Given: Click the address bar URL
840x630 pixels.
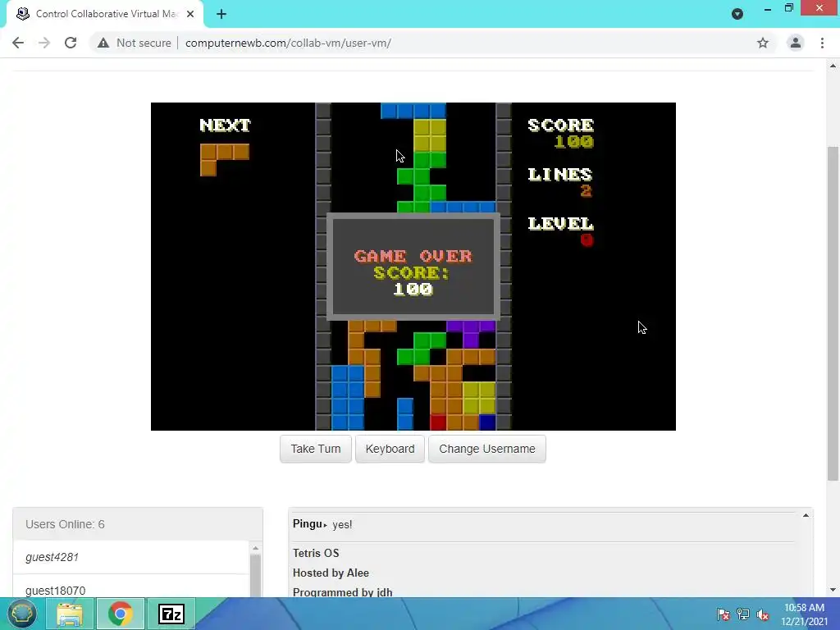Looking at the screenshot, I should [x=288, y=43].
